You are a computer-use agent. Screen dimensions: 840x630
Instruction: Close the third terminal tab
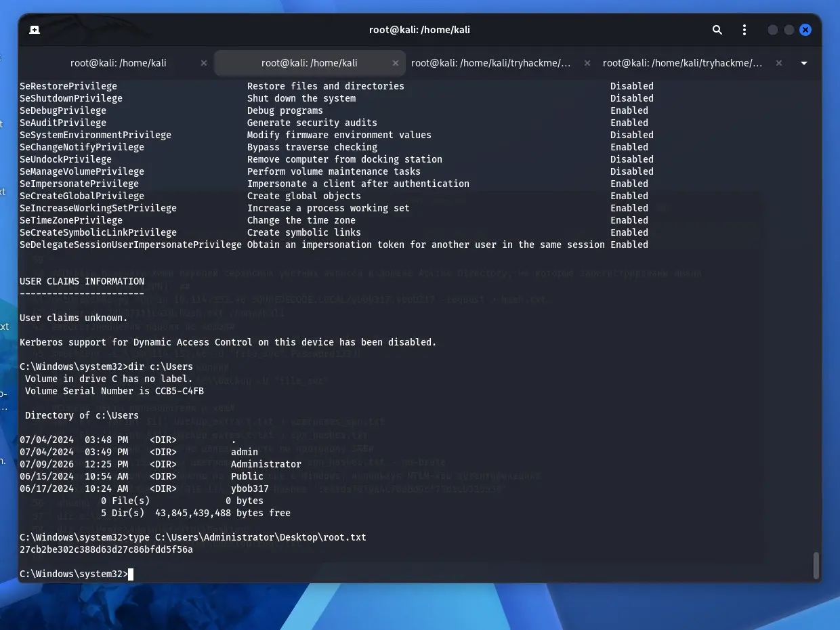[587, 63]
